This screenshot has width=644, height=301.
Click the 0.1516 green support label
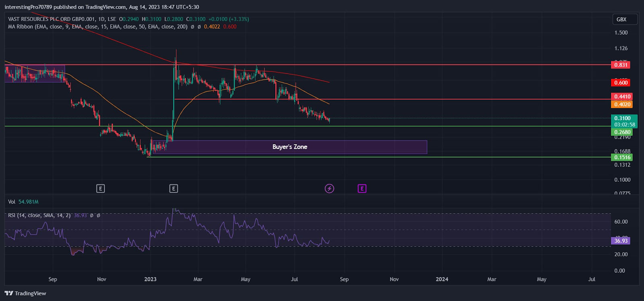point(622,157)
